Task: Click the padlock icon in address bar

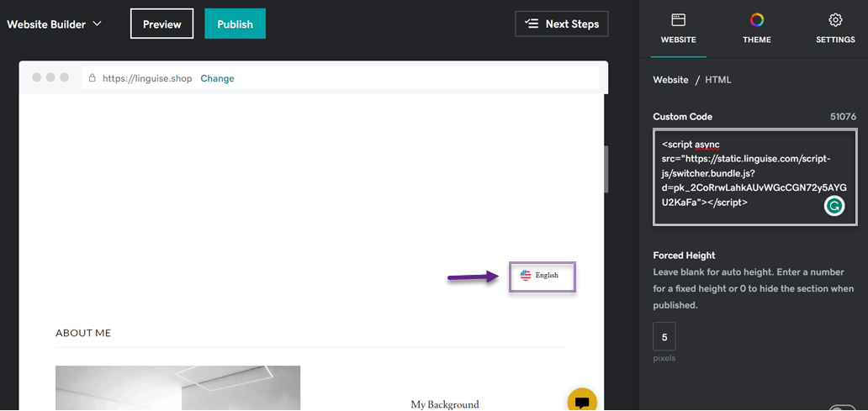Action: point(93,78)
